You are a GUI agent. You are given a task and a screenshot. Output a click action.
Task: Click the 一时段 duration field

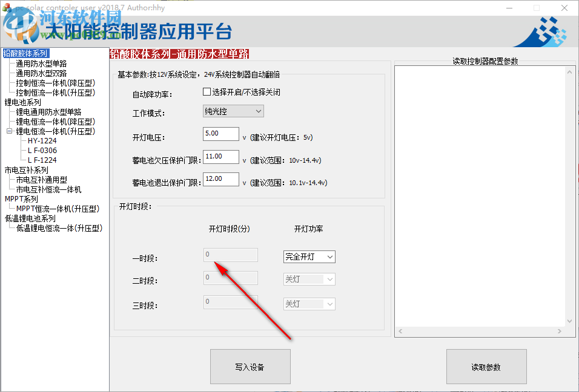click(x=231, y=255)
